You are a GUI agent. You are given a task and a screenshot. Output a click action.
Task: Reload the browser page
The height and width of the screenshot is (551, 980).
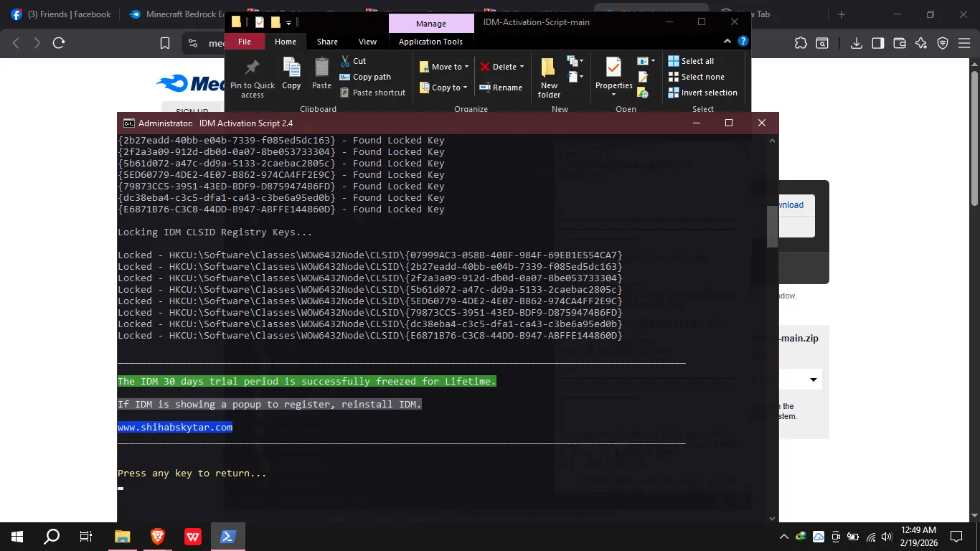tap(60, 43)
